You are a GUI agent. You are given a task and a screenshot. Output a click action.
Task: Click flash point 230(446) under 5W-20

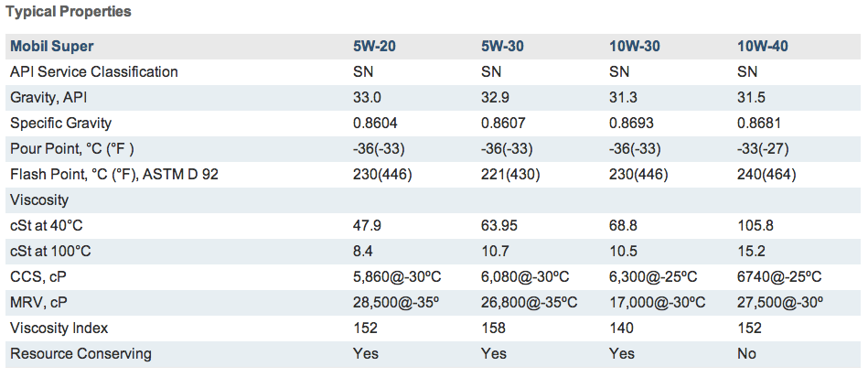tap(382, 175)
